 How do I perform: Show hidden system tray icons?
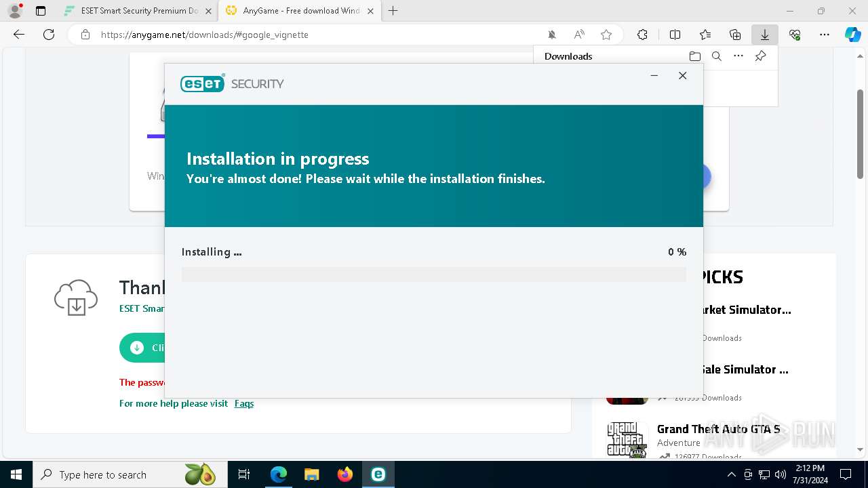point(732,474)
